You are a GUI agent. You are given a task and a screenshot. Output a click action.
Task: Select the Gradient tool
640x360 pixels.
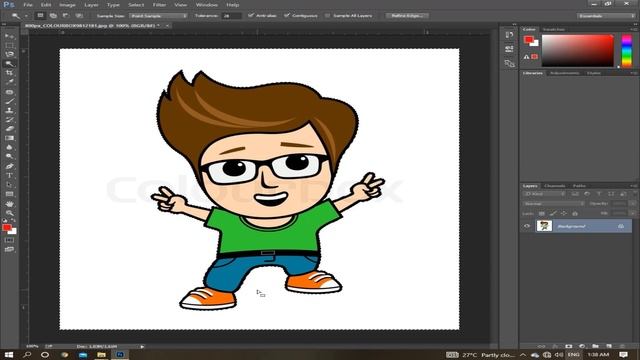coord(9,138)
